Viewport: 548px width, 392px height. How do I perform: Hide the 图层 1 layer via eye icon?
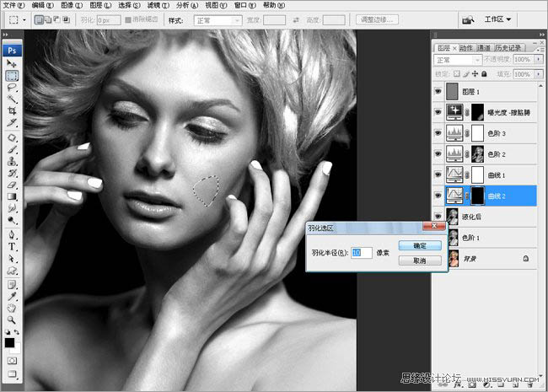438,91
